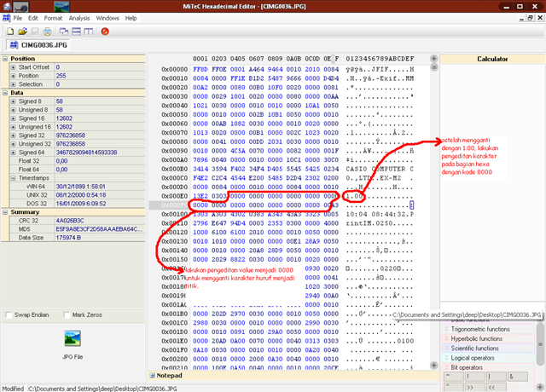Open the File menu

(x=17, y=18)
